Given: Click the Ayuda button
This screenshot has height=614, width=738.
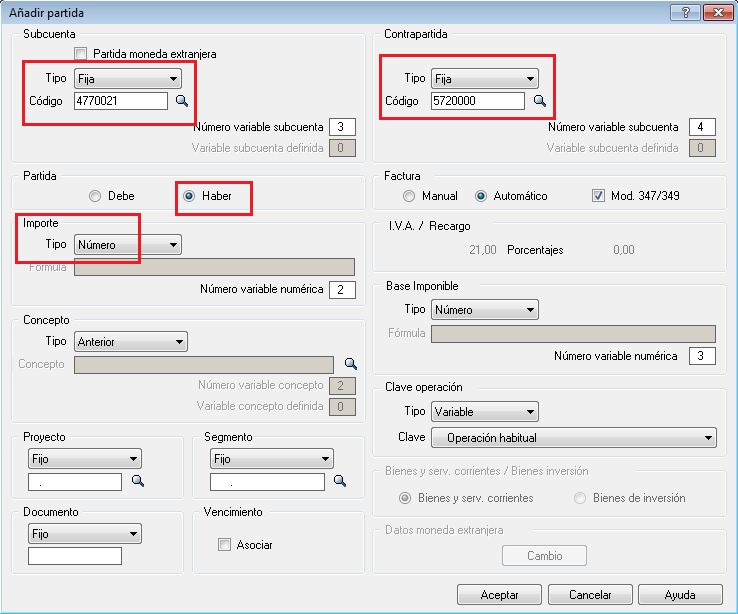Looking at the screenshot, I should tap(679, 594).
